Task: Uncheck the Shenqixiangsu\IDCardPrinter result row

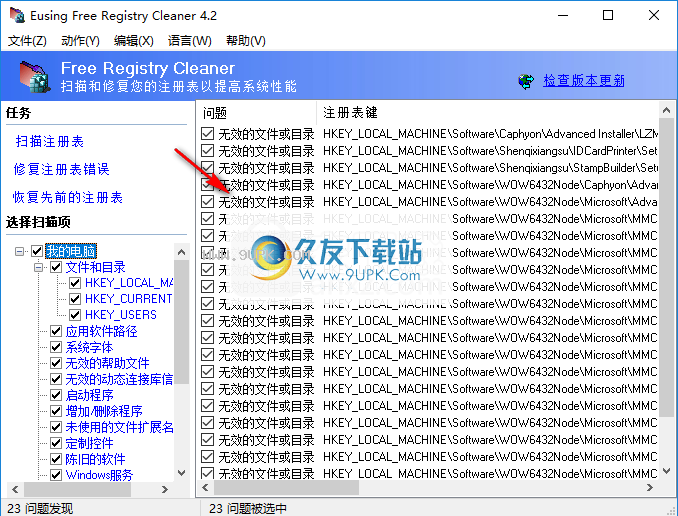Action: point(208,151)
